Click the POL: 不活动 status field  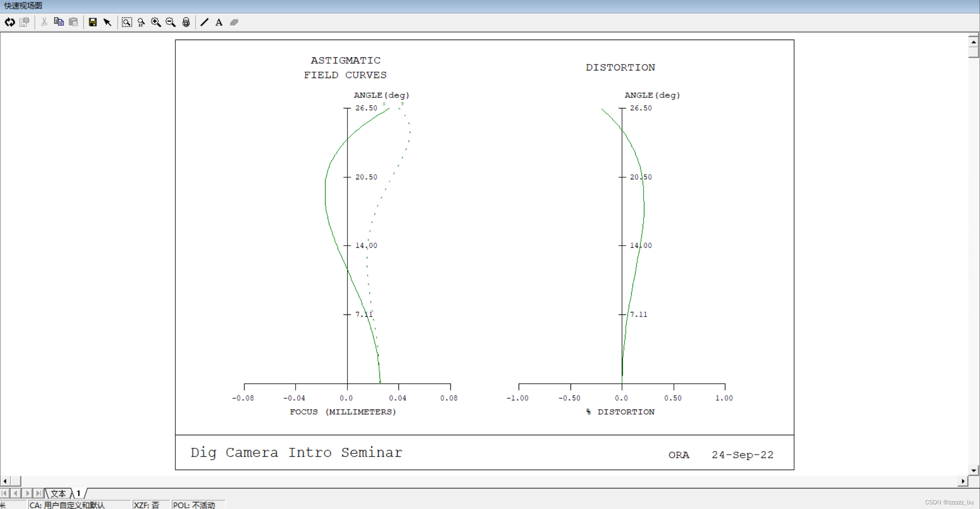194,505
